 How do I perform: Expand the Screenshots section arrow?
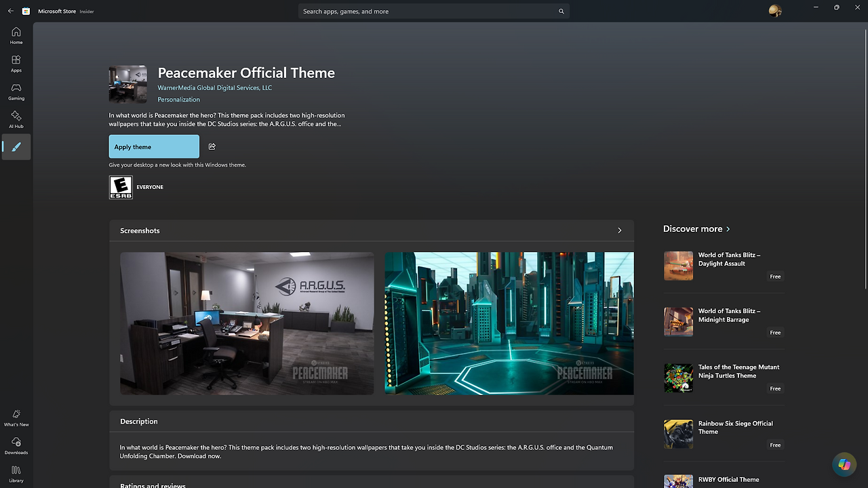pos(619,230)
